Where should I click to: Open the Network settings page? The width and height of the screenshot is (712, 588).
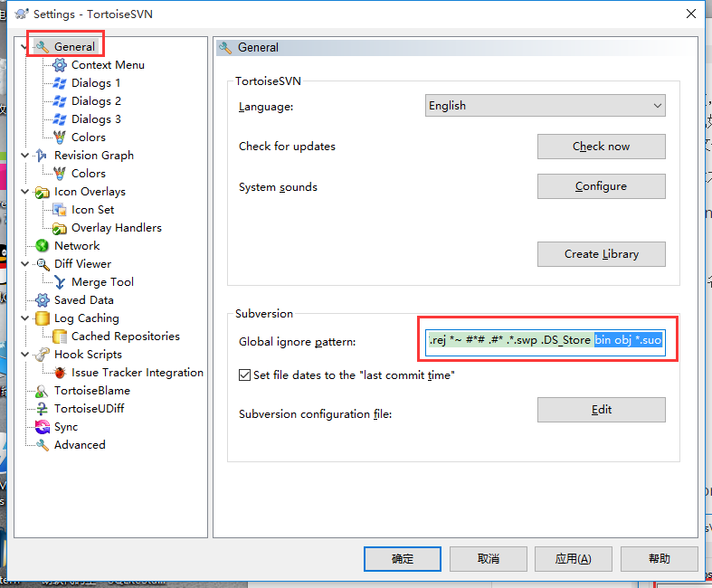77,246
